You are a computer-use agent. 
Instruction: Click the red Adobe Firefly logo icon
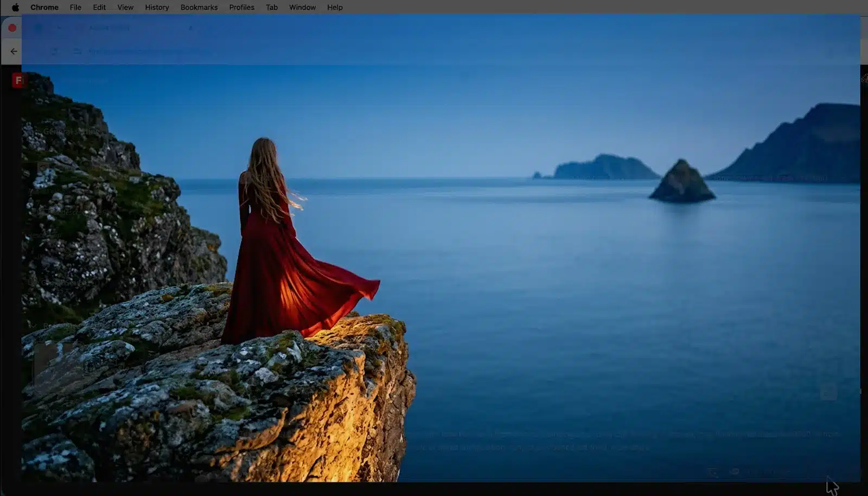18,80
